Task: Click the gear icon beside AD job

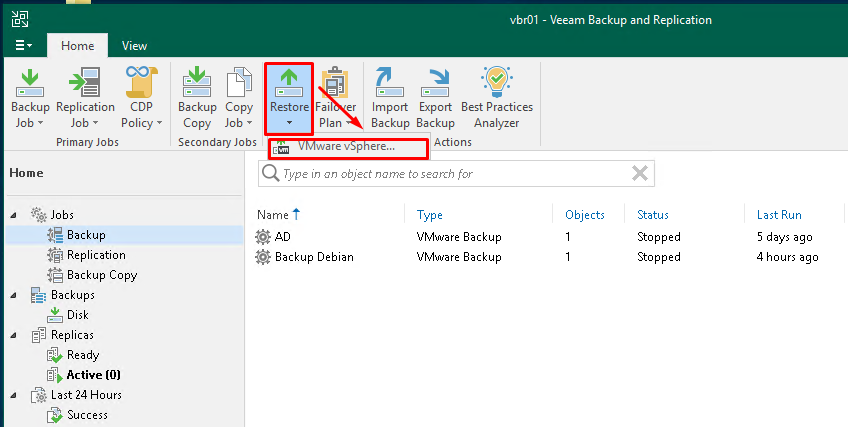Action: tap(263, 237)
